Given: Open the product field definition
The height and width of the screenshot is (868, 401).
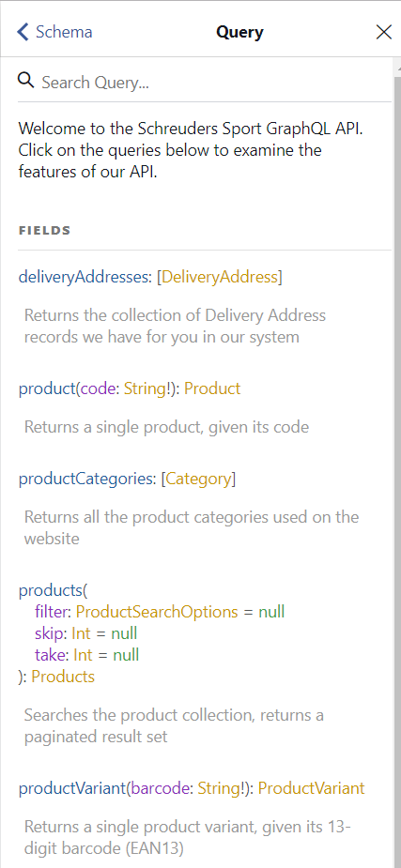Looking at the screenshot, I should (x=47, y=388).
